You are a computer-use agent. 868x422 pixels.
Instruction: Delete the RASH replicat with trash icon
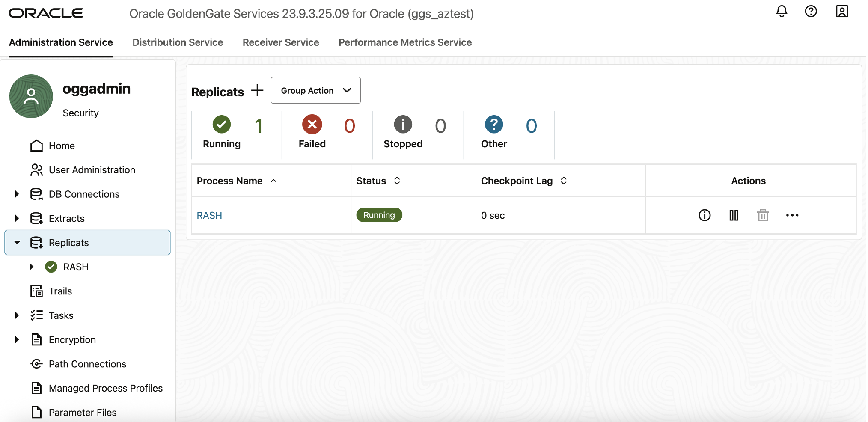tap(763, 215)
